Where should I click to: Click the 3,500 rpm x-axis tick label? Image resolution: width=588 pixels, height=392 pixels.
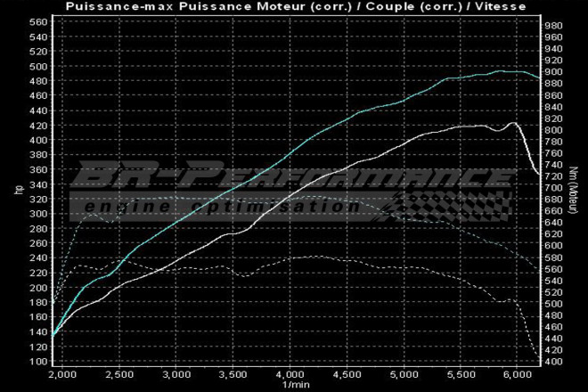[x=233, y=374]
